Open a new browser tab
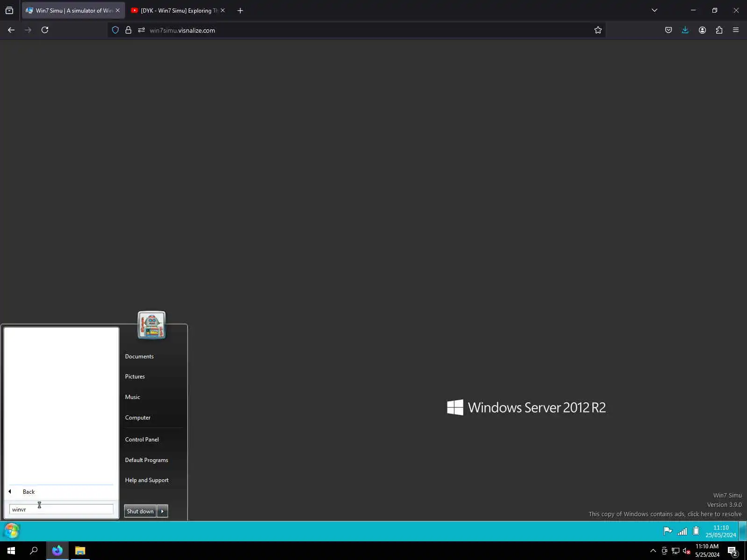The height and width of the screenshot is (560, 747). point(240,10)
